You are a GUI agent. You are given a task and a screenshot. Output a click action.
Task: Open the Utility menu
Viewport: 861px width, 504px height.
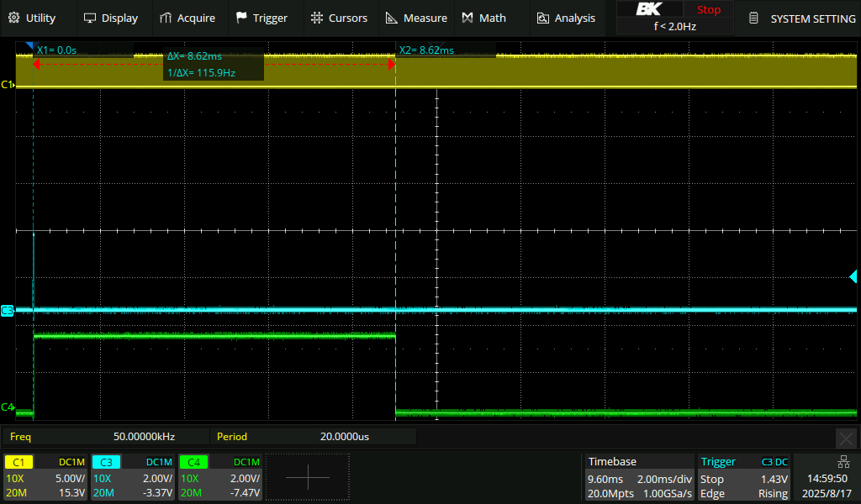pos(32,18)
